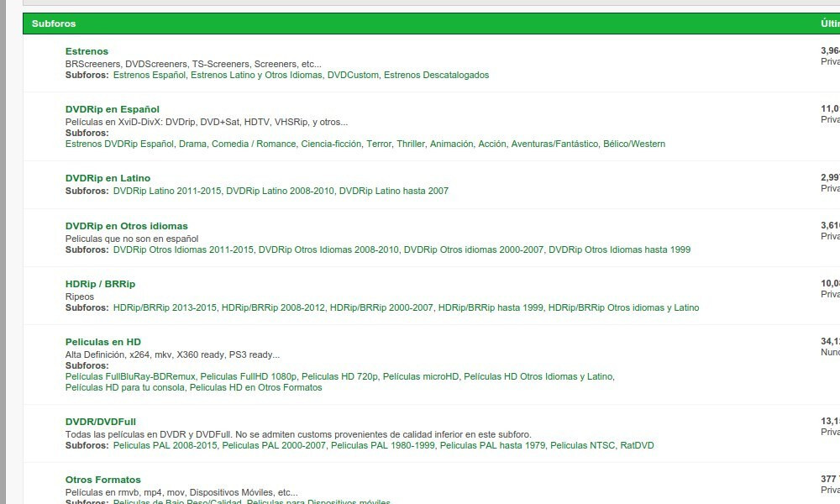Go to the DVDCustom subforum
The width and height of the screenshot is (840, 504).
pyautogui.click(x=352, y=75)
